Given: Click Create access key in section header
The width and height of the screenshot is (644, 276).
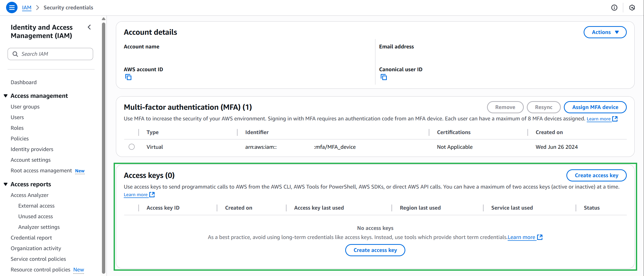Looking at the screenshot, I should click(596, 175).
